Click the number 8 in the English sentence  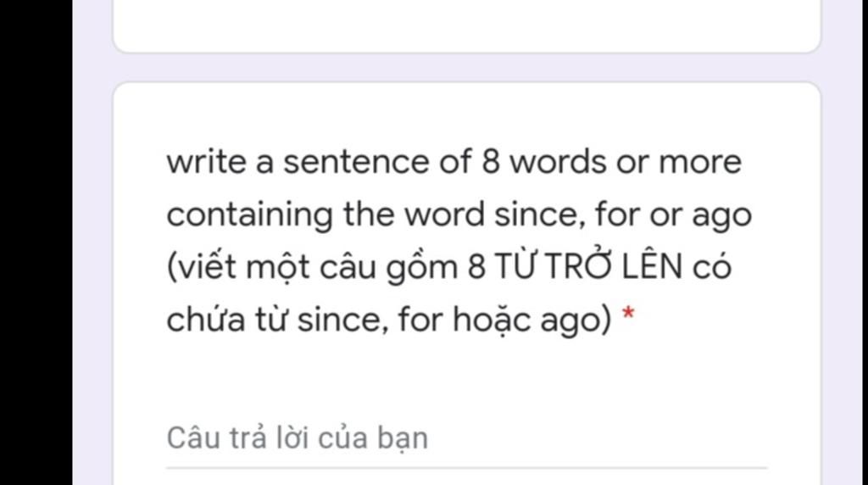tap(491, 162)
